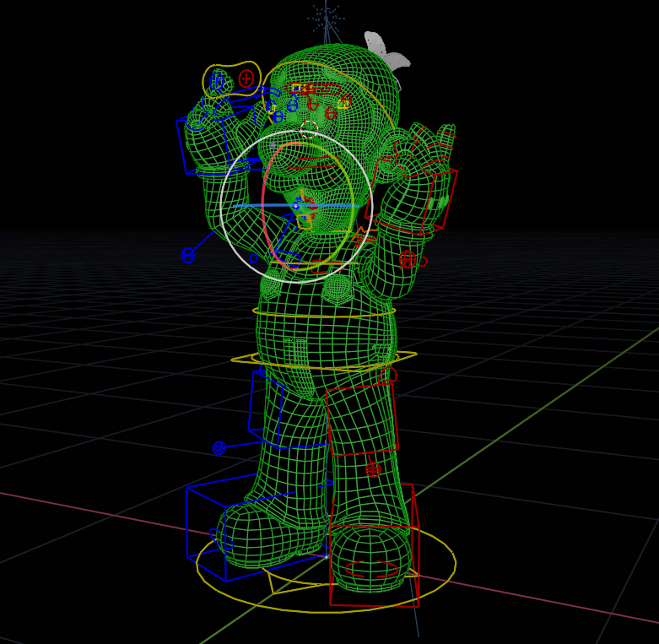Image resolution: width=659 pixels, height=644 pixels.
Task: Select the small blue circle below the forearm
Action: 253,258
